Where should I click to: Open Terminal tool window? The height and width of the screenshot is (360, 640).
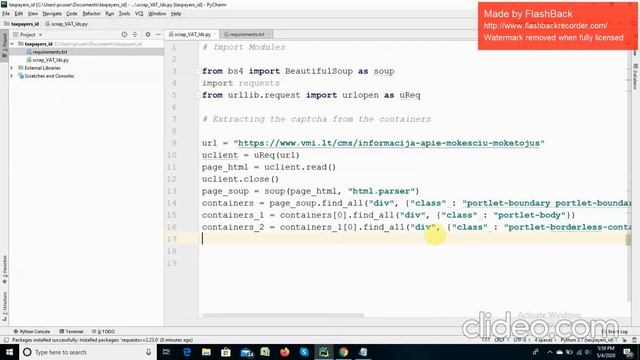click(71, 331)
